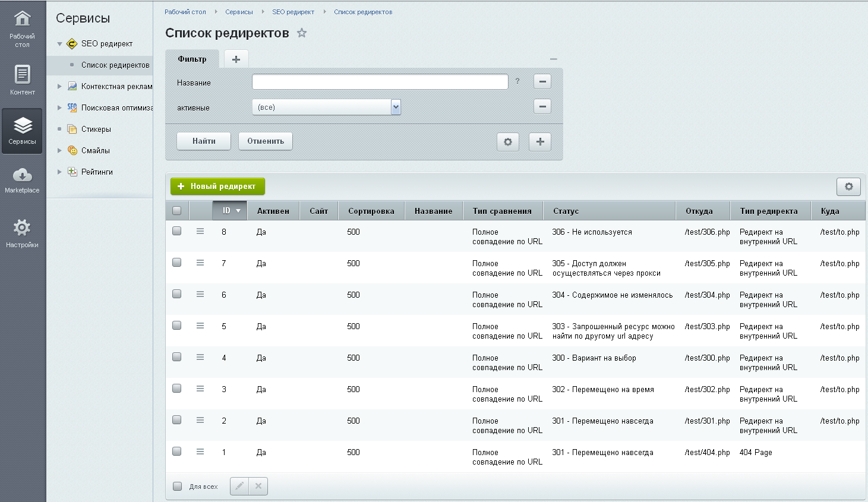Click into the Название filter text field
868x502 pixels.
[380, 82]
